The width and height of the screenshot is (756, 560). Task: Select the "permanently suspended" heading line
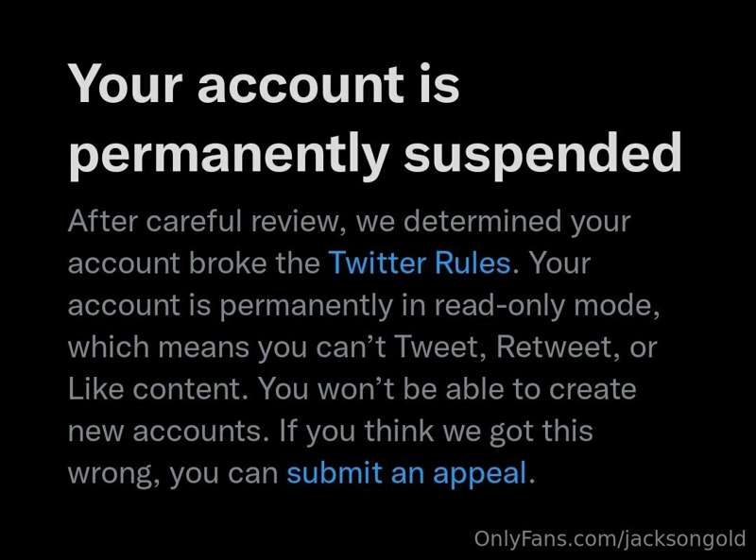click(374, 153)
